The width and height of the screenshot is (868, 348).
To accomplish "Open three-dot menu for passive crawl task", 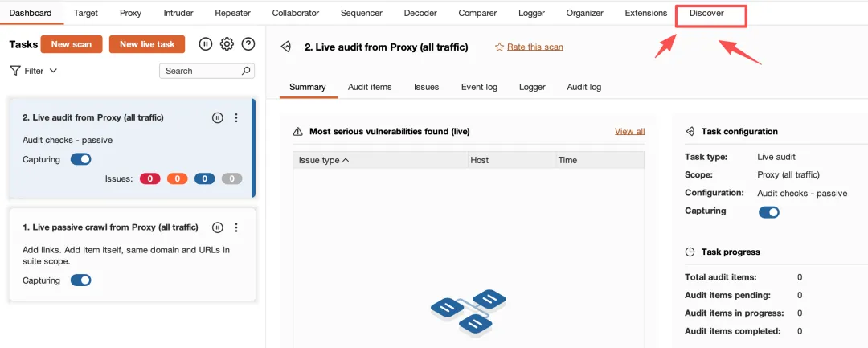I will point(236,227).
